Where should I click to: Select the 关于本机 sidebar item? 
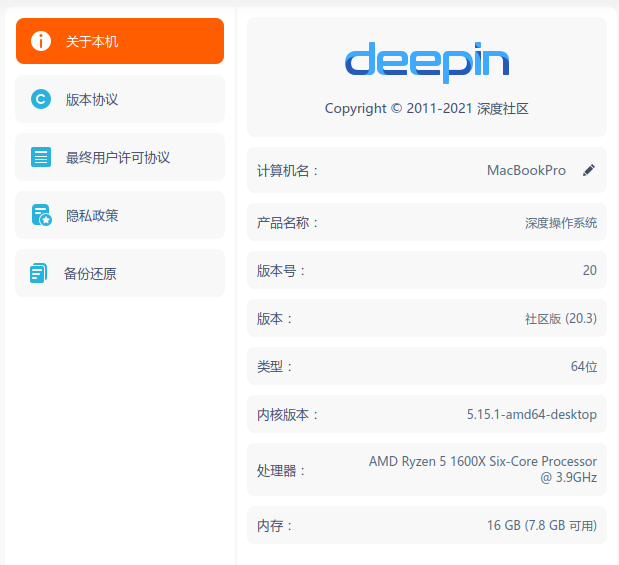coord(120,41)
